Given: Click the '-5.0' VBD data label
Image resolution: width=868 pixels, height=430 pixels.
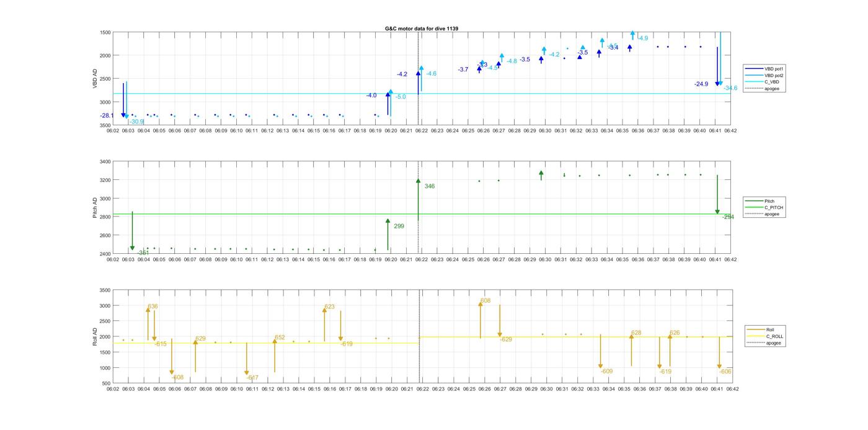Looking at the screenshot, I should tap(401, 97).
